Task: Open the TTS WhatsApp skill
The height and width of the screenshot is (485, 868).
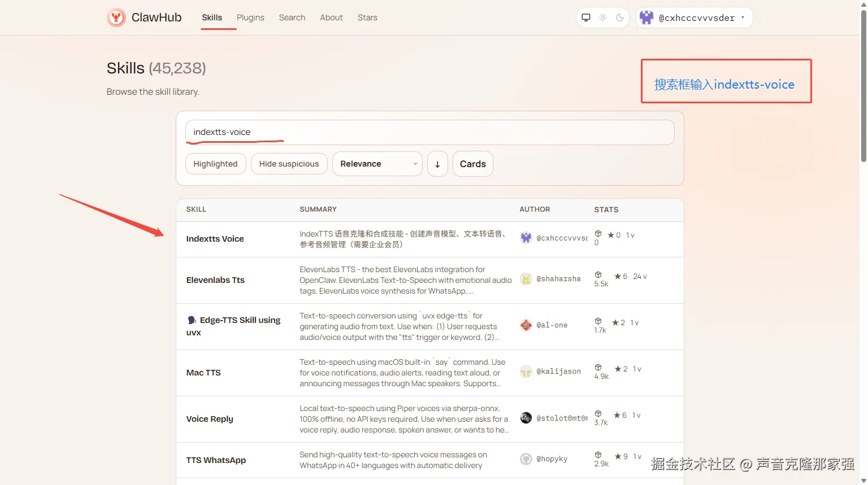Action: point(216,460)
